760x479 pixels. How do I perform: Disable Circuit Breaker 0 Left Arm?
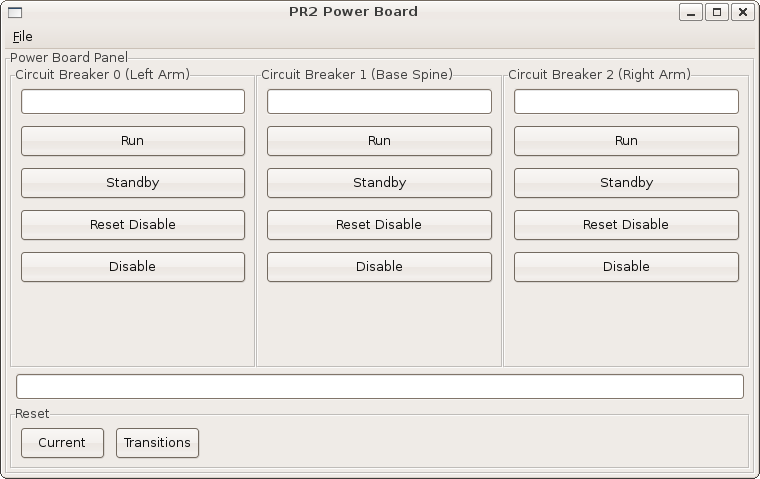[133, 267]
